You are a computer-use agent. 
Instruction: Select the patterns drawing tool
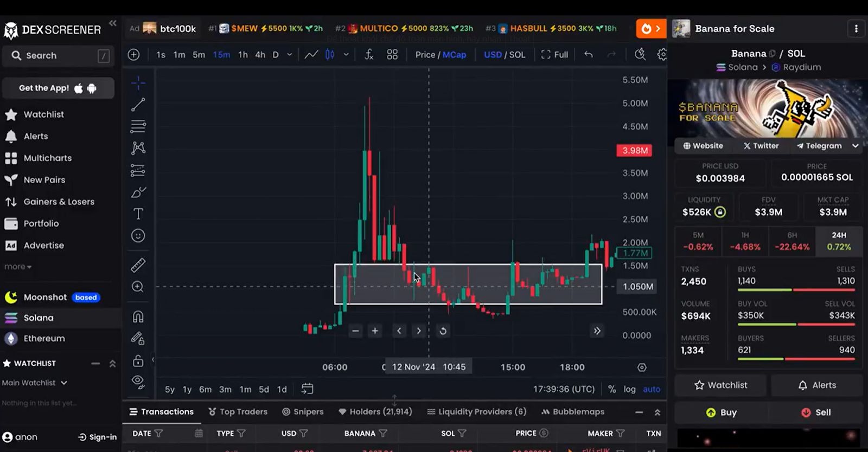(138, 148)
